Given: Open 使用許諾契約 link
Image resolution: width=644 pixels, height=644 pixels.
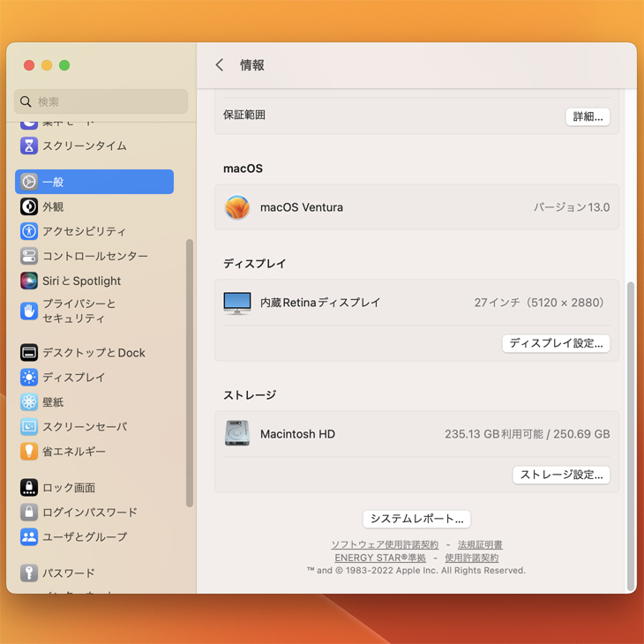Looking at the screenshot, I should (x=471, y=558).
